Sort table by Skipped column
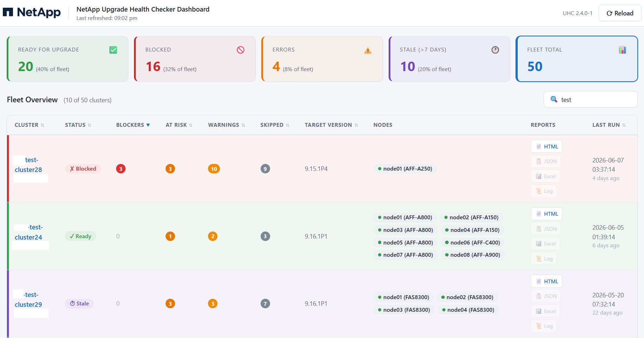The image size is (644, 338). click(x=275, y=125)
